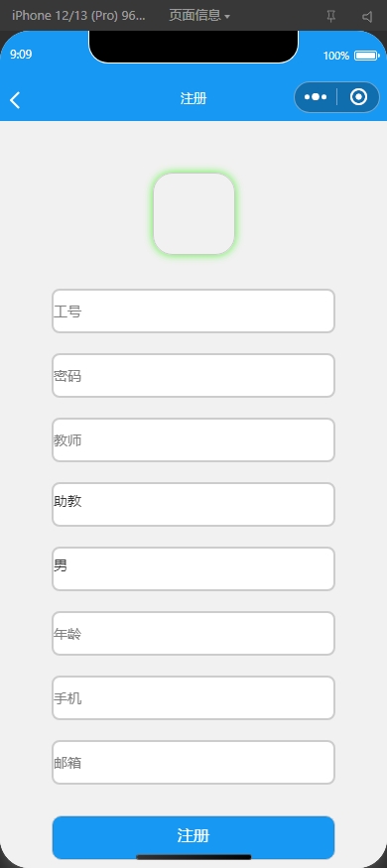Tap the battery icon in status bar
This screenshot has height=868, width=387.
coord(366,56)
